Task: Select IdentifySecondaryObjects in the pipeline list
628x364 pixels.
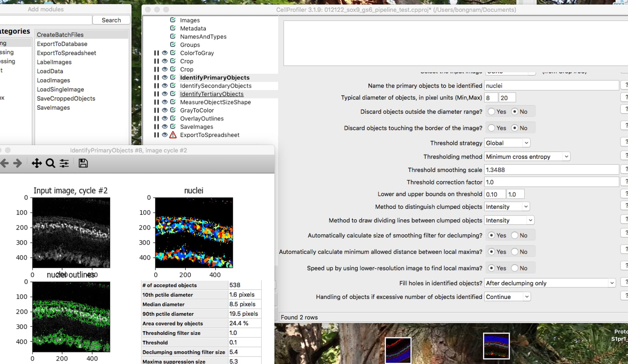Action: coord(216,86)
